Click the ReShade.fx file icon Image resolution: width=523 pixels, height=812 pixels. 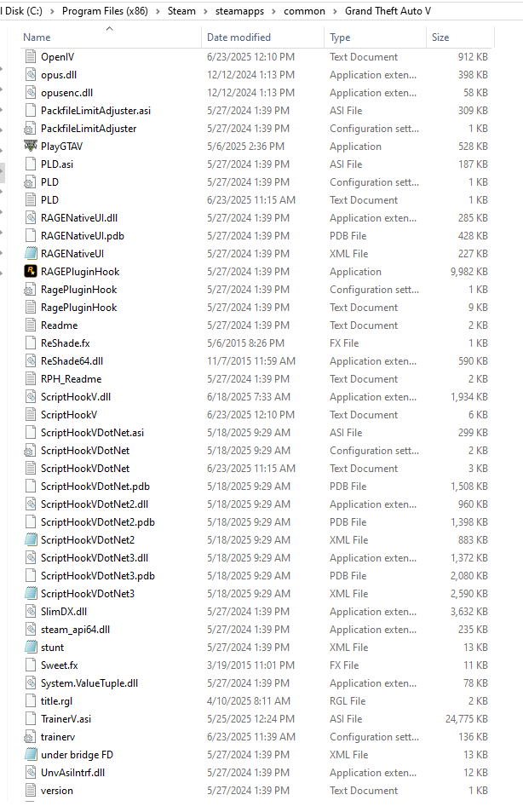tap(31, 343)
